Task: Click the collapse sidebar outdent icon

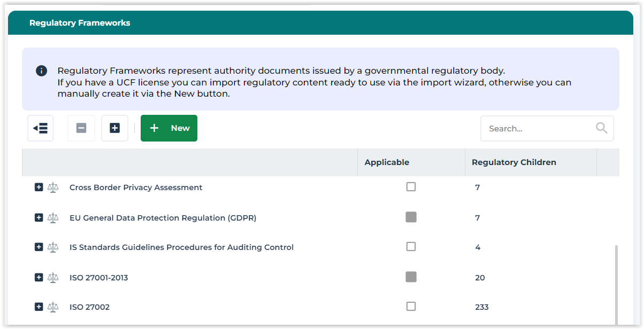Action: pyautogui.click(x=40, y=128)
